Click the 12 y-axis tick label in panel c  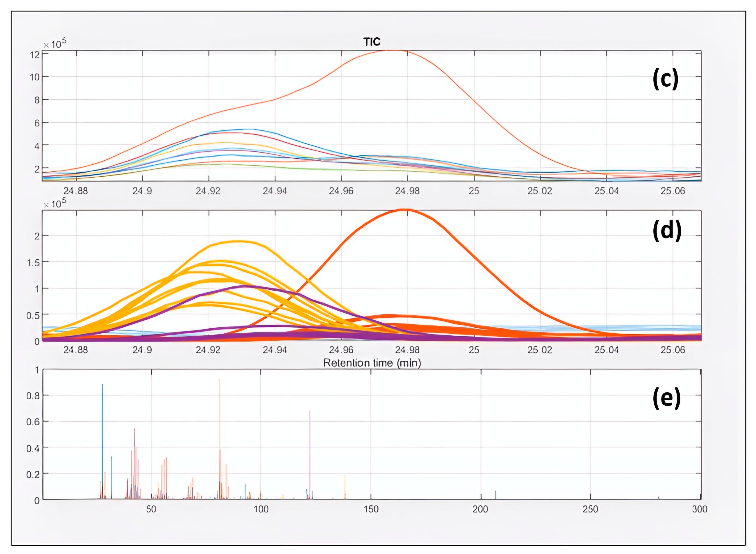pos(35,55)
